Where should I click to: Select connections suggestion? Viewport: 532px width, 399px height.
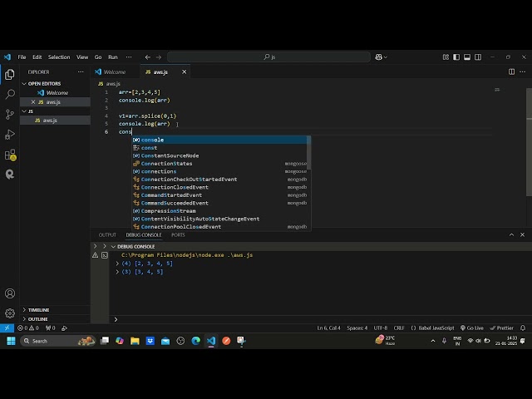click(219, 171)
